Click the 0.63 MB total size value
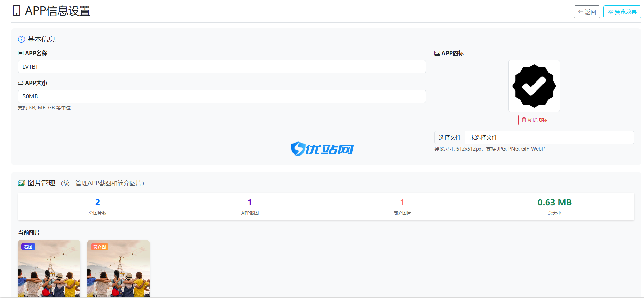The height and width of the screenshot is (298, 644). 555,202
